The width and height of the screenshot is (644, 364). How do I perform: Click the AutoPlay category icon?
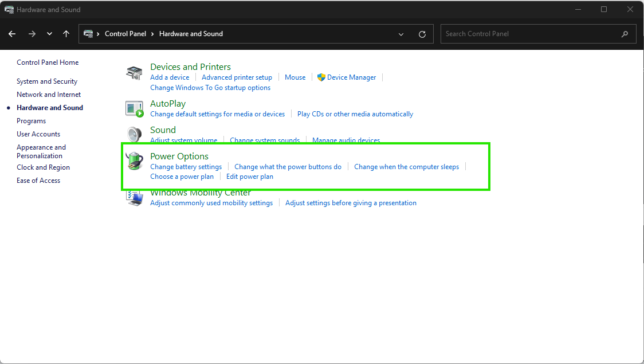point(134,109)
